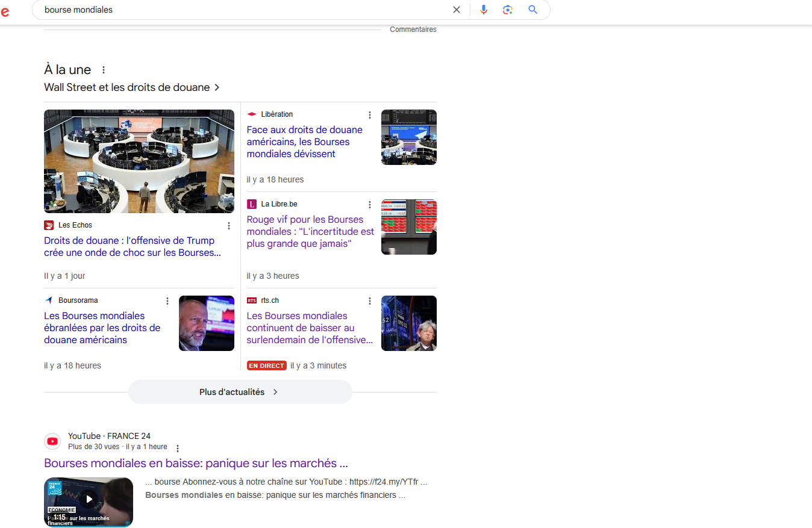Play the France 24 video thumbnail
This screenshot has height=528, width=812.
pyautogui.click(x=89, y=500)
